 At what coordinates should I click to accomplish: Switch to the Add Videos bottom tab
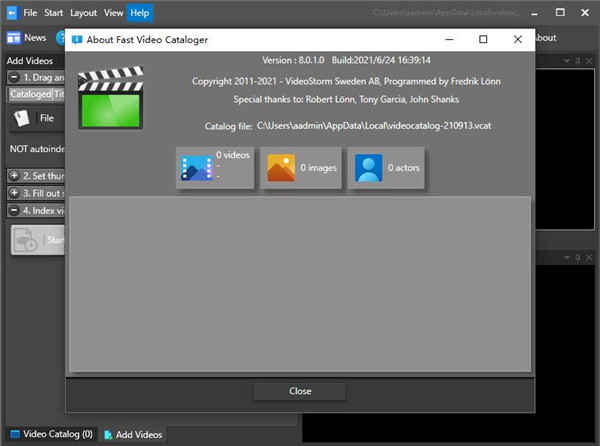[x=133, y=435]
